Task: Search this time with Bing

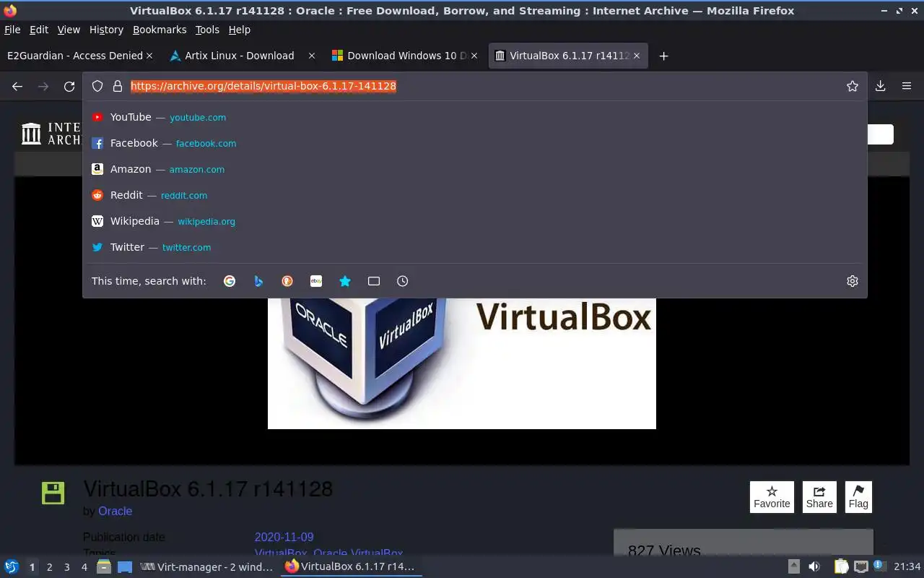Action: coord(258,281)
